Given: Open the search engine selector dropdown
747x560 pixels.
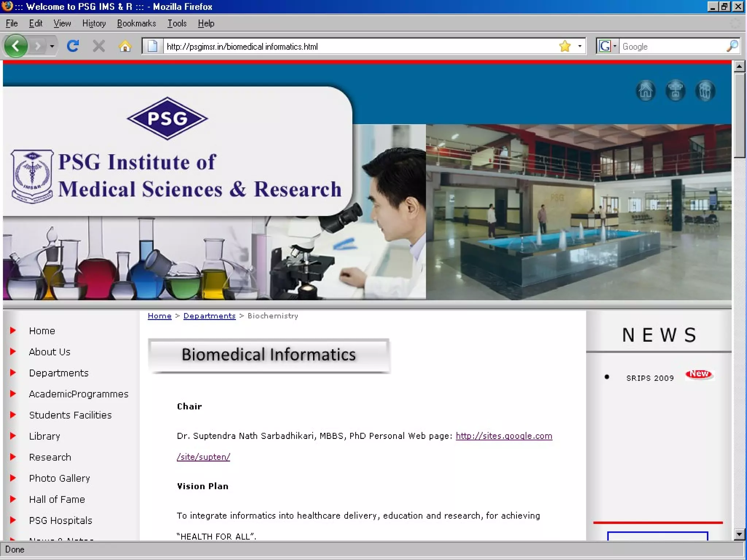Looking at the screenshot, I should click(615, 46).
